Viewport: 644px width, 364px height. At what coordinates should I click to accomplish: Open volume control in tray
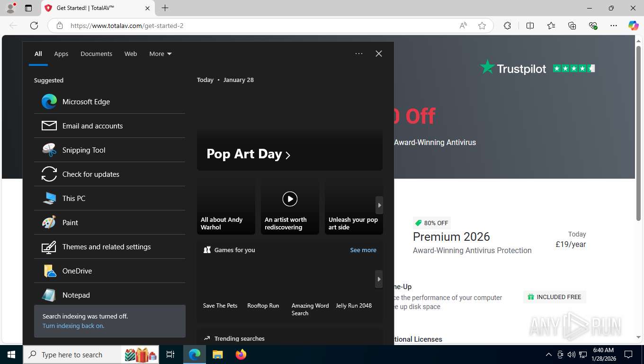[572, 355]
